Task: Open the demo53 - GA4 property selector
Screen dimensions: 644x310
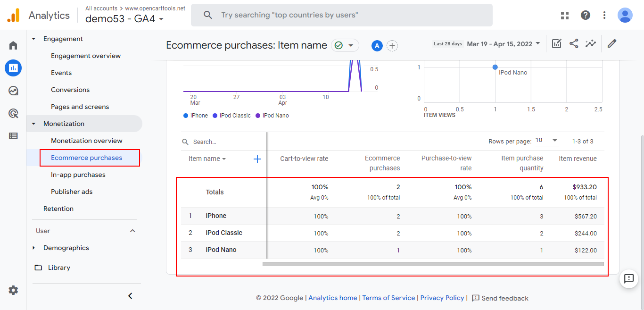Action: 124,19
